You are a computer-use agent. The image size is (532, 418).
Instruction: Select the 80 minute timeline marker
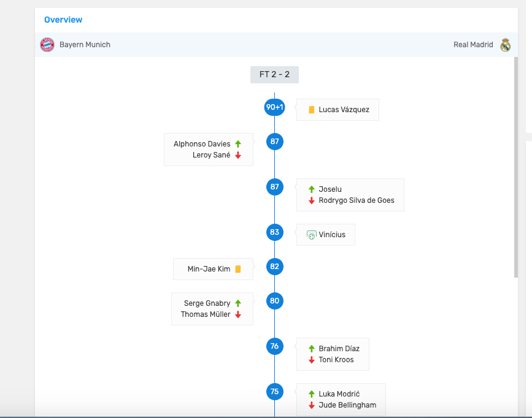coord(274,301)
